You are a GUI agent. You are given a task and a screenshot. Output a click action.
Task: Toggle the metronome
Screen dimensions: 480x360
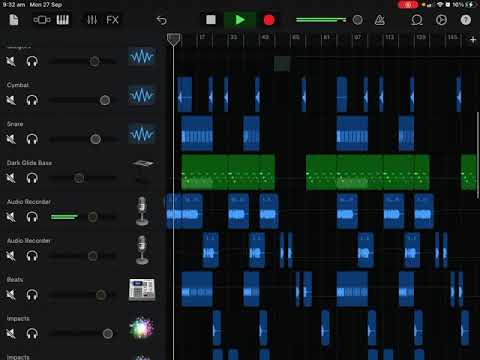[x=380, y=20]
